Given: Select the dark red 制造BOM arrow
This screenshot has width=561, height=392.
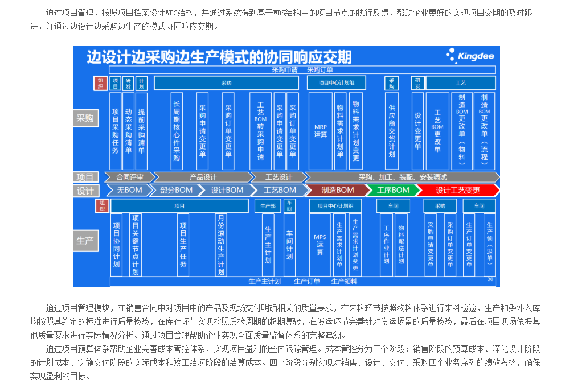Looking at the screenshot, I should click(x=337, y=190).
